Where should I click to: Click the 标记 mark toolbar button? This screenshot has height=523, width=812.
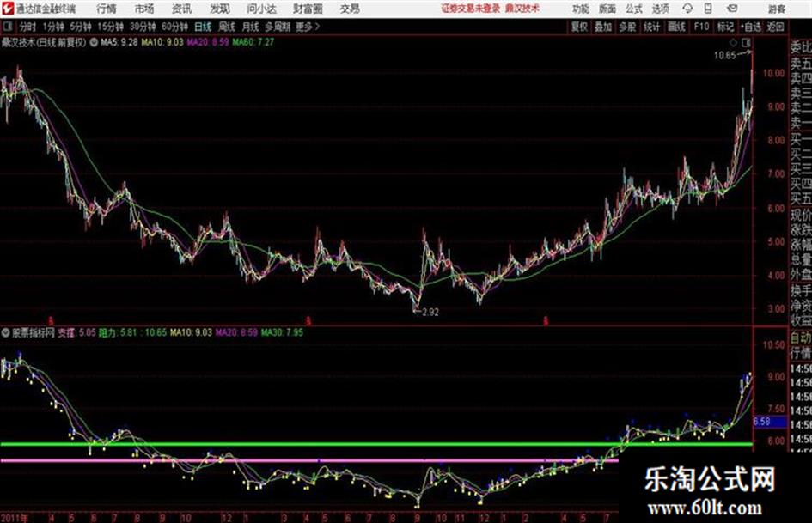pyautogui.click(x=725, y=27)
